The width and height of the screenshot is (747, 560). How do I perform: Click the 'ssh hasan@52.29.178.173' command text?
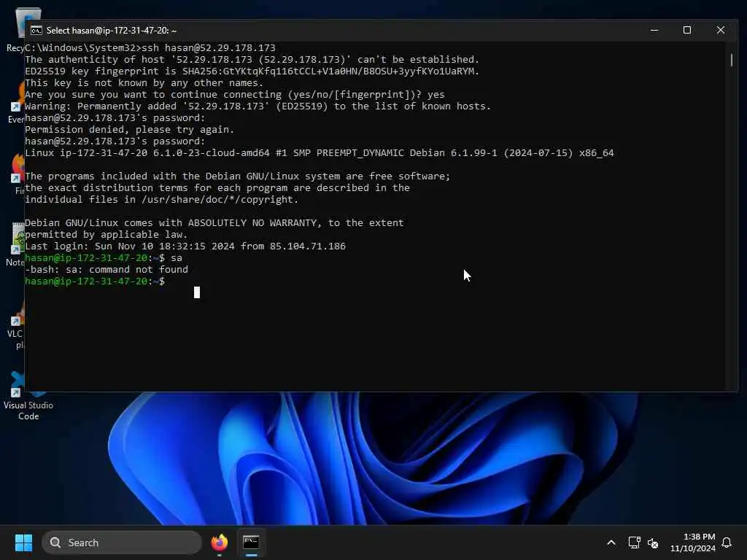point(209,47)
